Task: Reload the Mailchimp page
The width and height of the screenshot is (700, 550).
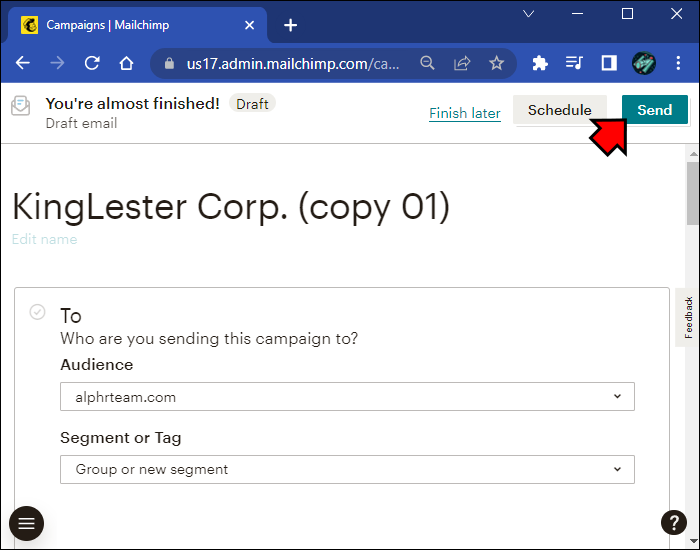Action: coord(92,63)
